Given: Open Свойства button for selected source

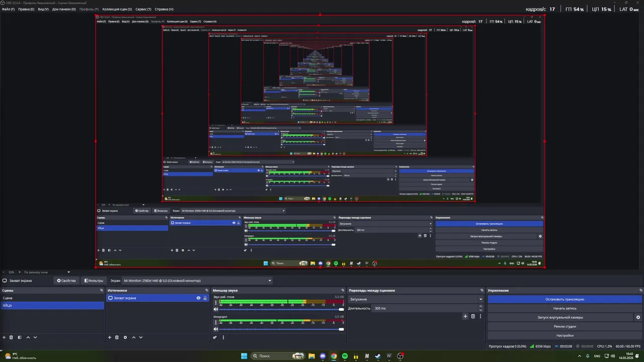Looking at the screenshot, I should pyautogui.click(x=66, y=281).
